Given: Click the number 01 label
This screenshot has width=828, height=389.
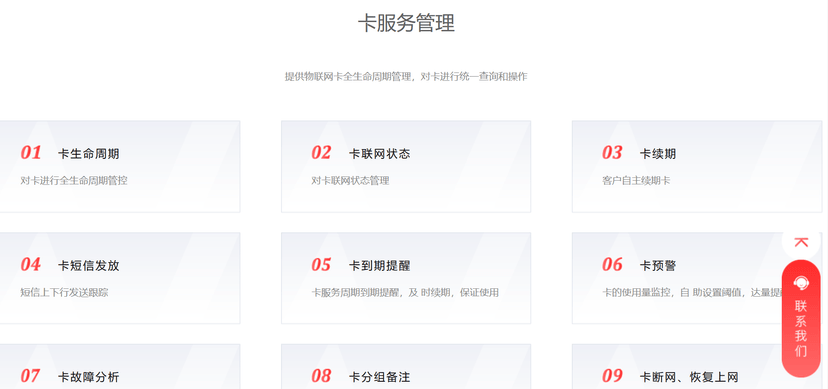Looking at the screenshot, I should click(31, 153).
